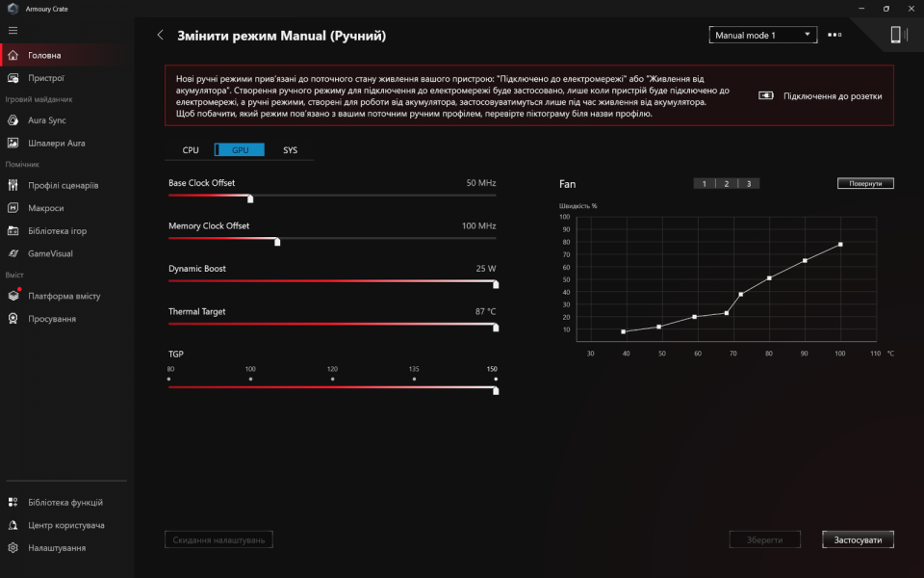Click the Зберегти save button
Screen dimensions: 924x578
(764, 539)
